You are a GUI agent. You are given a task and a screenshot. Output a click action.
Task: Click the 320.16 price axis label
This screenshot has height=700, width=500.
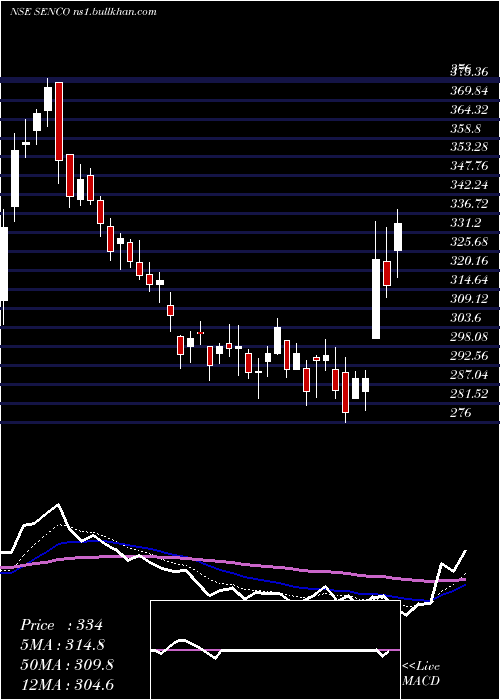point(470,261)
